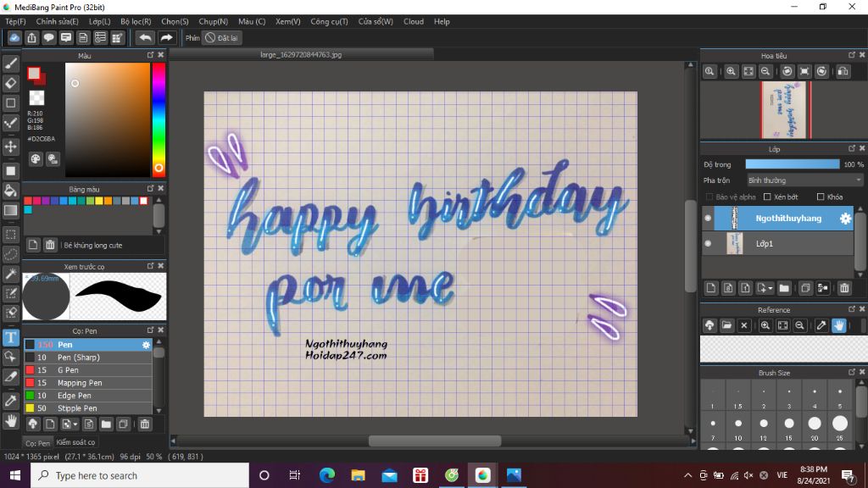Pick the Eyedropper tool in left toolbar
Image resolution: width=868 pixels, height=488 pixels.
[10, 401]
